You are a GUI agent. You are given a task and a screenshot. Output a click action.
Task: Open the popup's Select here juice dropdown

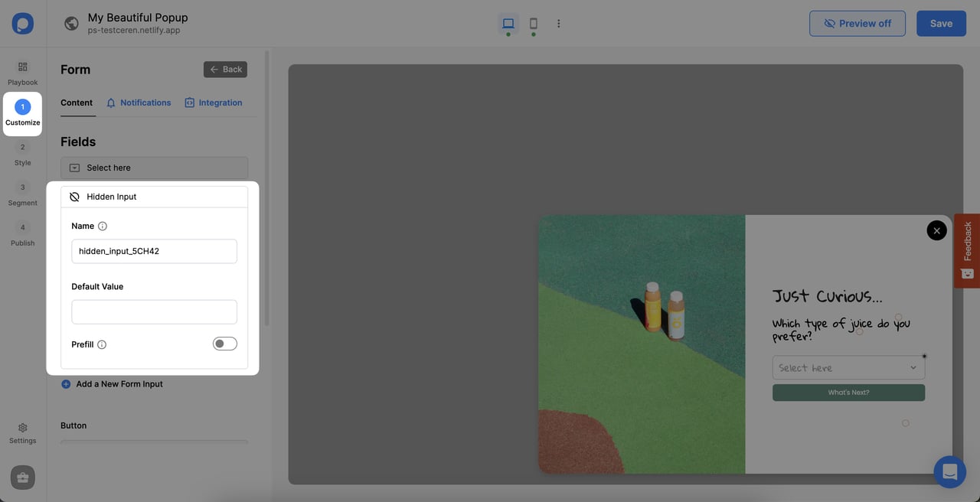click(848, 367)
